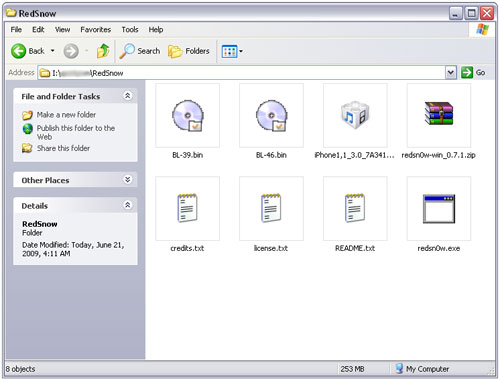The image size is (500, 381).
Task: Click Publish this folder to the Web
Action: (76, 132)
